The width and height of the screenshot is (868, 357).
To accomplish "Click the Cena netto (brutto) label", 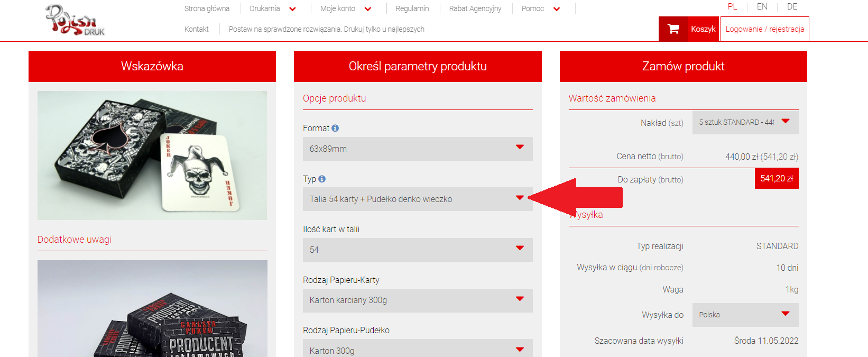I will [x=650, y=157].
